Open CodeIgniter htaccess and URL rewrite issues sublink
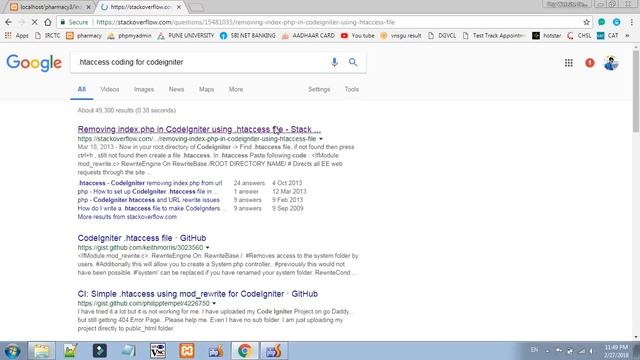This screenshot has width=640, height=360. pos(149,200)
